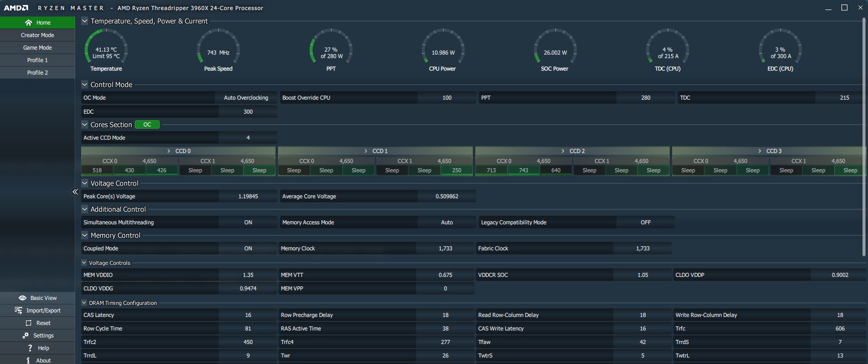Image resolution: width=868 pixels, height=364 pixels.
Task: Switch to Creator Mode tab
Action: coord(38,35)
